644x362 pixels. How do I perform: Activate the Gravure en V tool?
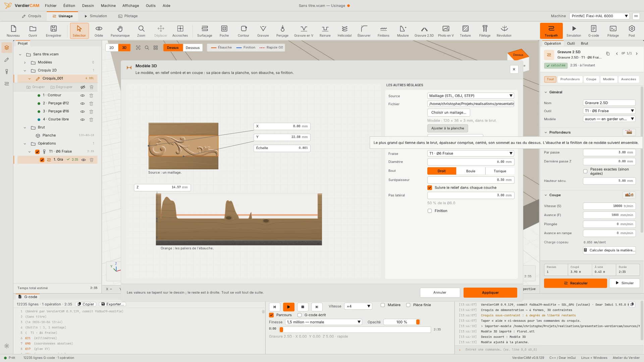304,31
